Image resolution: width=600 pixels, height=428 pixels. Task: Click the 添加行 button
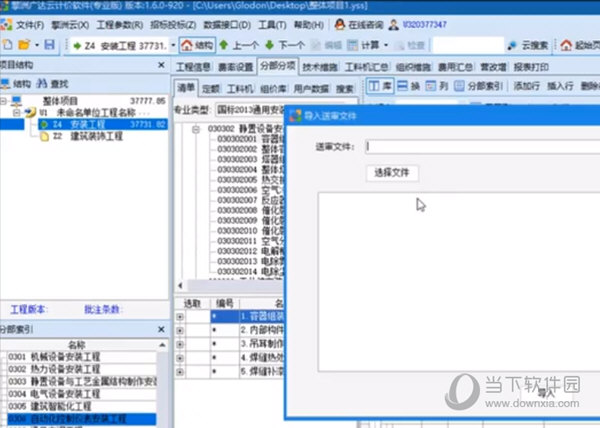tap(527, 86)
